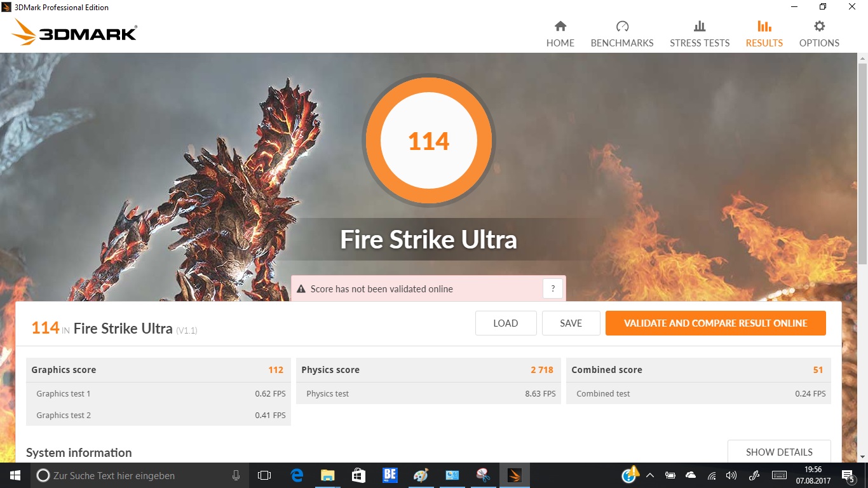Image resolution: width=868 pixels, height=488 pixels.
Task: Click the SAVE button
Action: (571, 323)
